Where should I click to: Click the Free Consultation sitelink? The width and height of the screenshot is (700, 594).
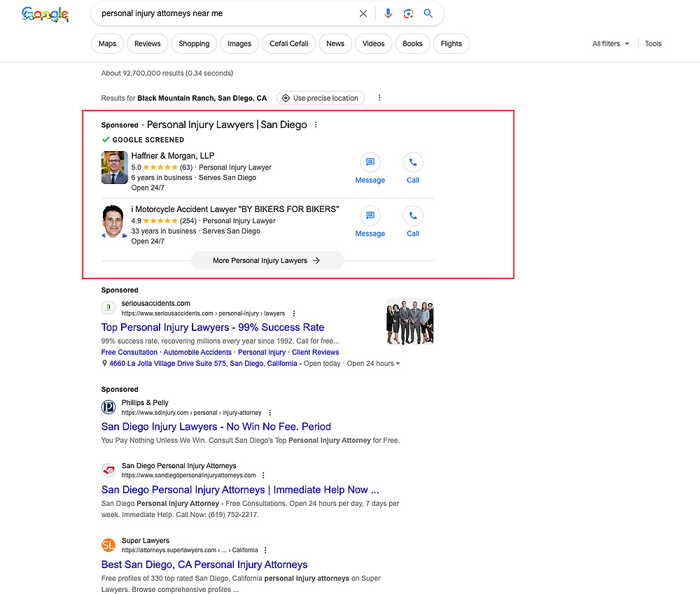(129, 353)
